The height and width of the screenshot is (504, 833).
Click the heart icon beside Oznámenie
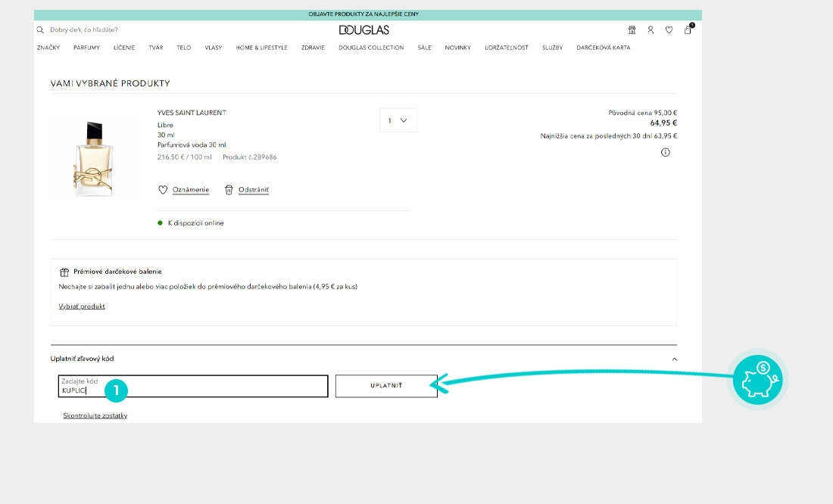pos(162,190)
